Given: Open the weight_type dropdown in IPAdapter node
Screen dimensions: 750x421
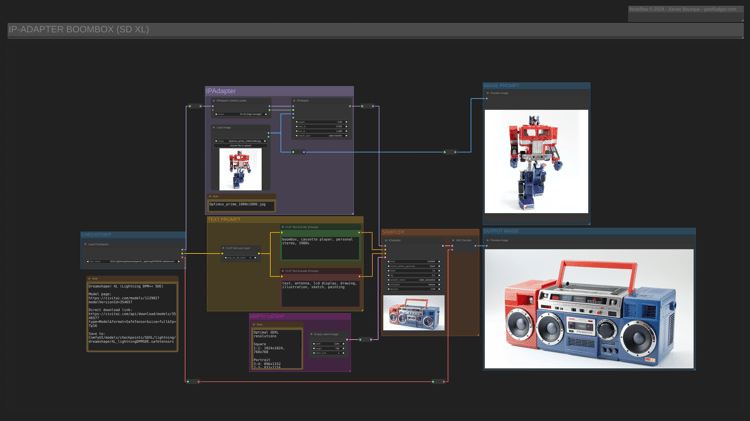Looking at the screenshot, I should tap(320, 135).
